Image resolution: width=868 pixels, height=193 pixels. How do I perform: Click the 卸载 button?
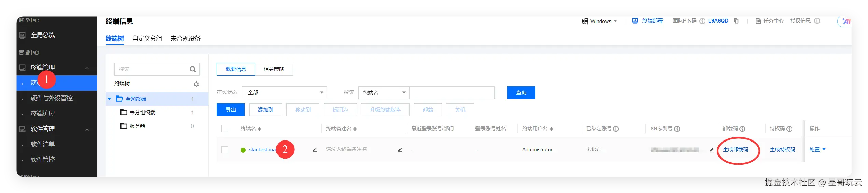(428, 110)
